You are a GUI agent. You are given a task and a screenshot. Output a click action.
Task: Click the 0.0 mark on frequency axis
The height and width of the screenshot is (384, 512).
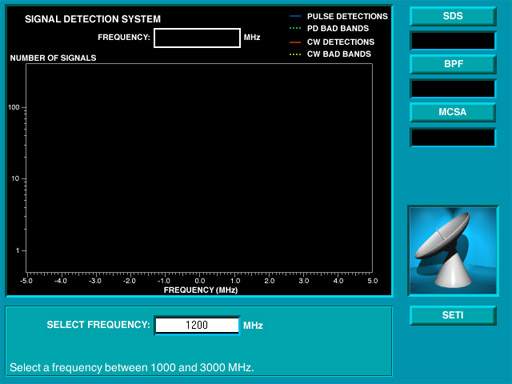[200, 281]
